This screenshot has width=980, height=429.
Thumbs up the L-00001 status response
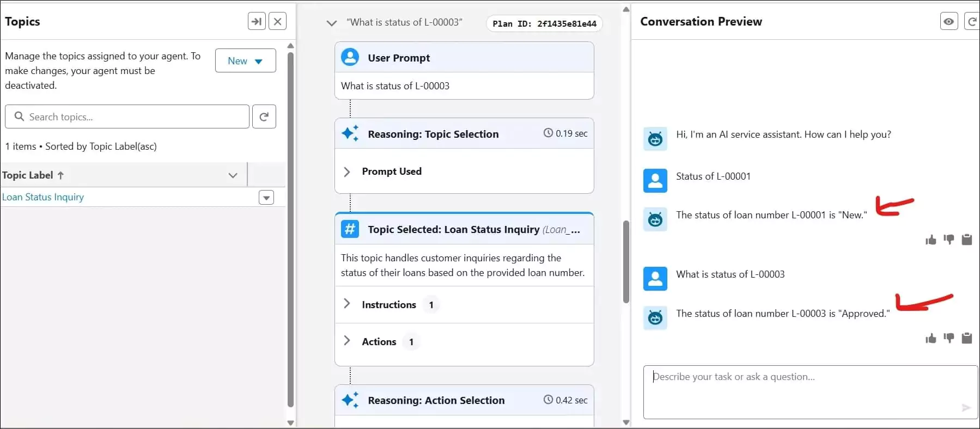pos(931,240)
